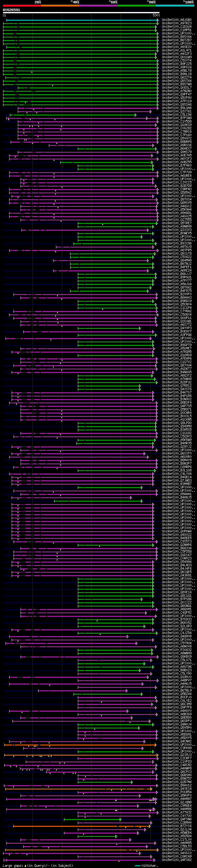The width and height of the screenshot is (197, 868).
Task: Click the cyan alignment bar for UniRef100_A8JGB0
Action: coord(82,20)
